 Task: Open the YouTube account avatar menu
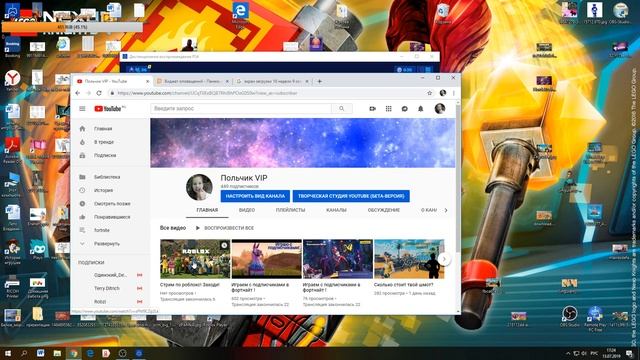point(440,109)
